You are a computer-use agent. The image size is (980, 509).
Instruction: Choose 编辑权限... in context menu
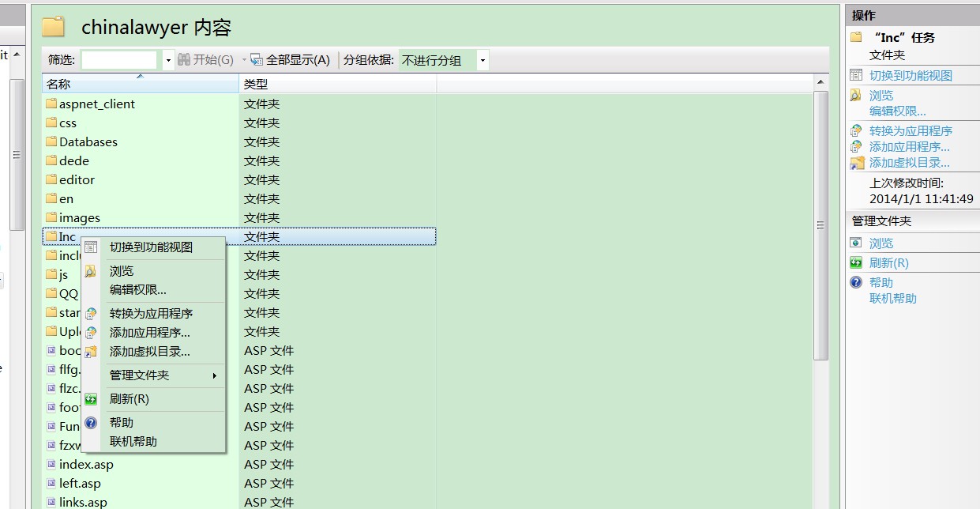pyautogui.click(x=138, y=290)
